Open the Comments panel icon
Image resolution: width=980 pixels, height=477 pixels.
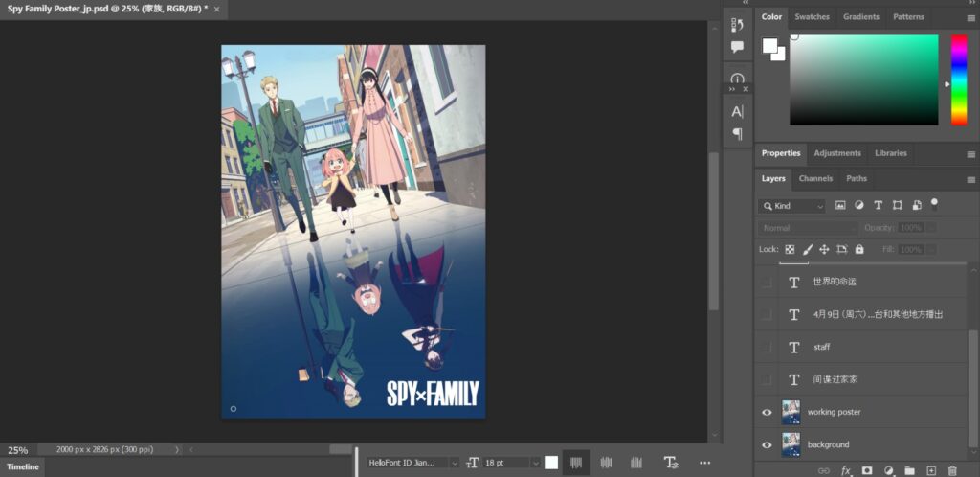[737, 47]
